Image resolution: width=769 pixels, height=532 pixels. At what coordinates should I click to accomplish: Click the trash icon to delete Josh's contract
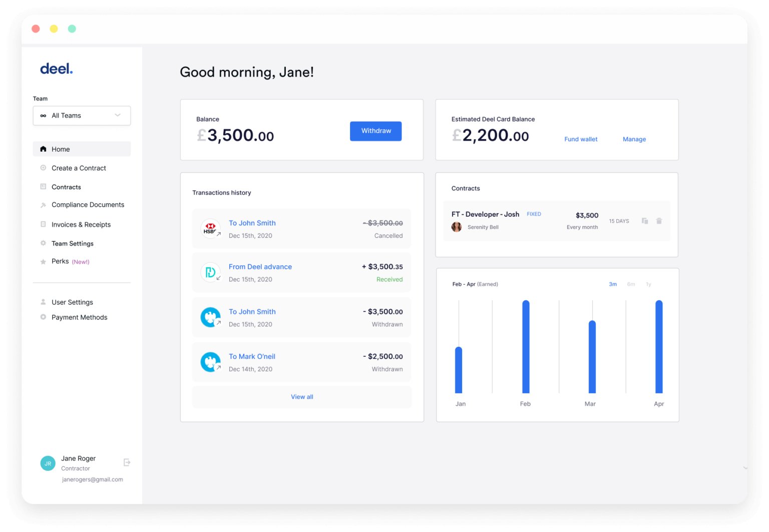click(659, 221)
